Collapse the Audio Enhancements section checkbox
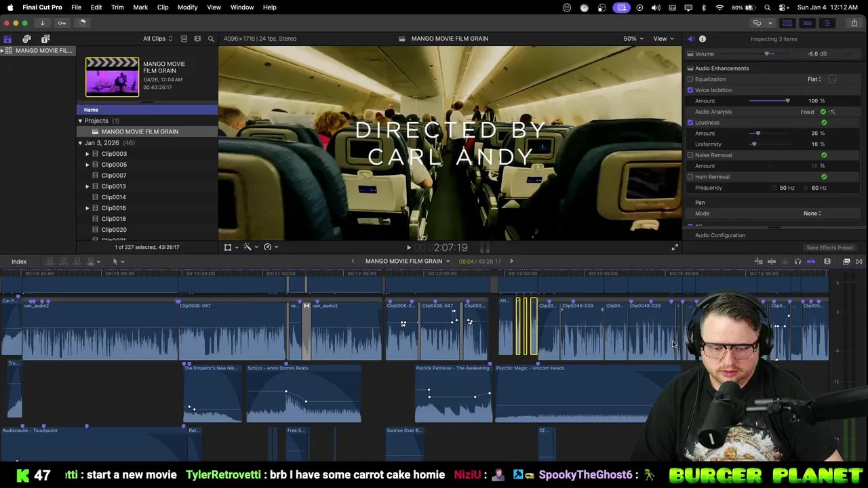Screen dimensions: 868x488 pos(690,68)
